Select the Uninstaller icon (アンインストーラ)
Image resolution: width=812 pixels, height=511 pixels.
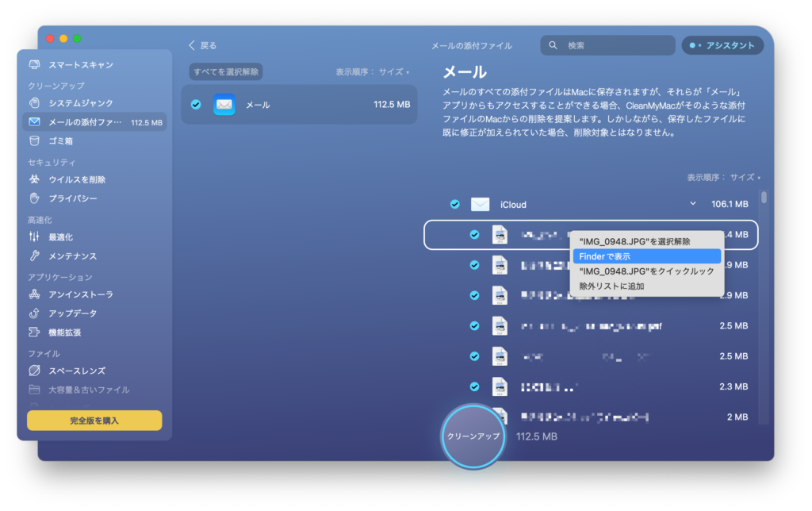[x=34, y=294]
